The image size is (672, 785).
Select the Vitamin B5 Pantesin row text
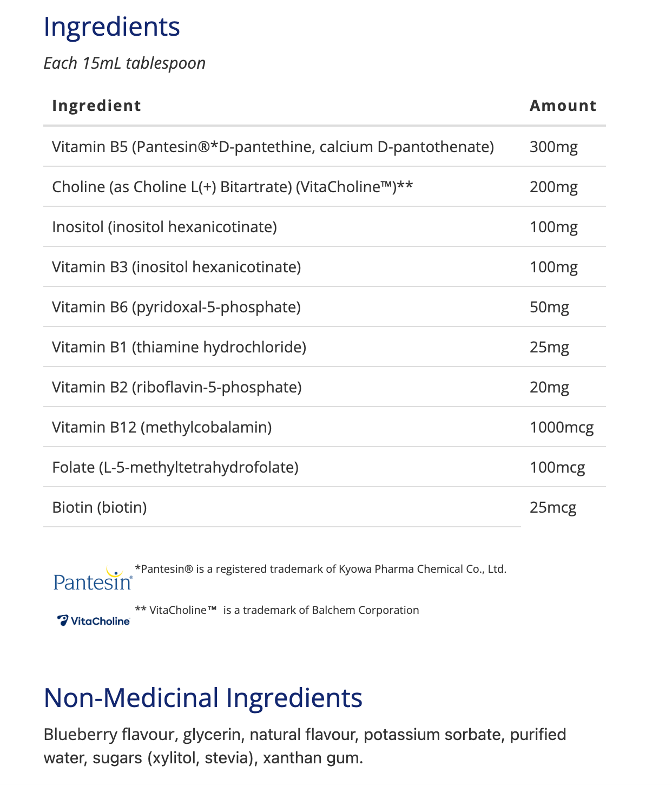[x=273, y=147]
